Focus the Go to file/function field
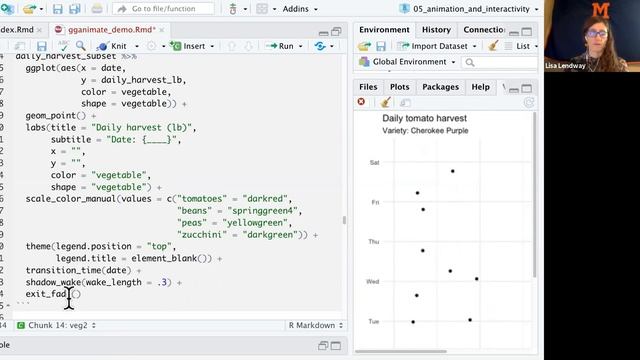Image resolution: width=640 pixels, height=360 pixels. [163, 9]
